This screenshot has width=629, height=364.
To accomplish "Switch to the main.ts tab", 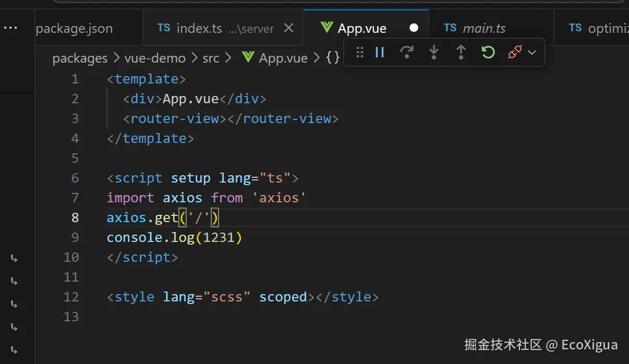I will point(475,28).
